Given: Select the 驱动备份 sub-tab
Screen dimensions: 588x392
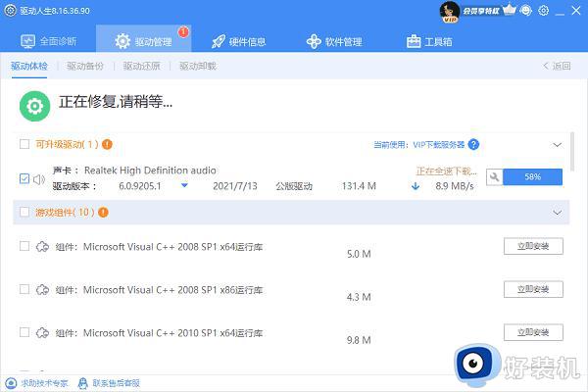Looking at the screenshot, I should (85, 66).
